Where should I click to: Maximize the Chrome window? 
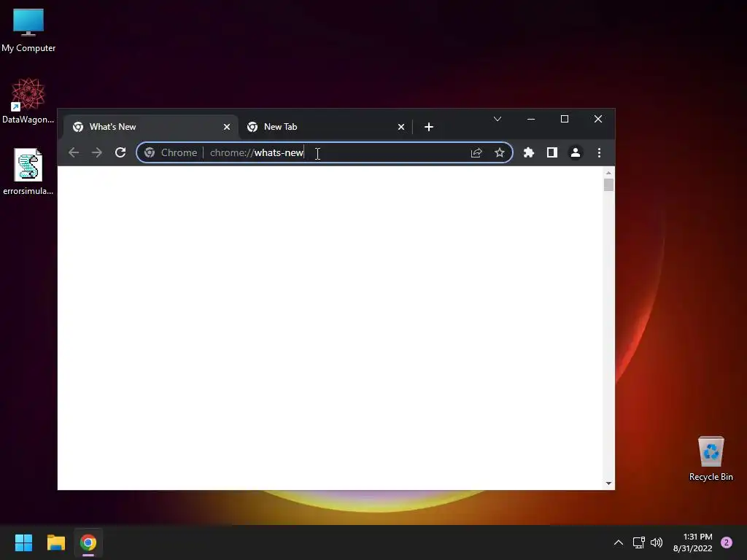[x=565, y=119]
